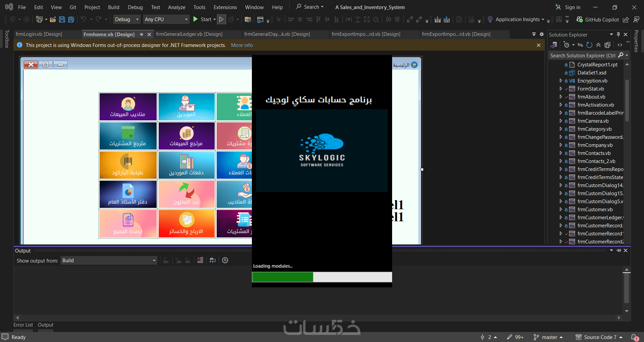Image resolution: width=644 pixels, height=342 pixels.
Task: Select the sales representatives tile on the form
Action: point(128,107)
